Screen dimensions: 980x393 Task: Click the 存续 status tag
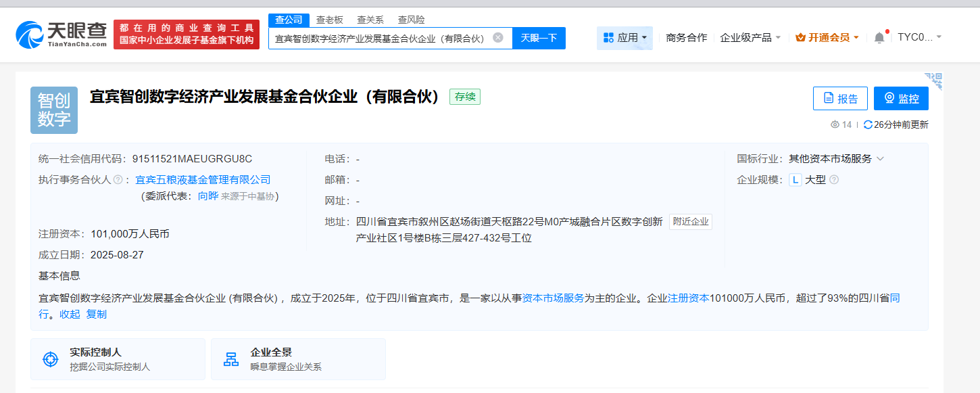click(x=465, y=97)
